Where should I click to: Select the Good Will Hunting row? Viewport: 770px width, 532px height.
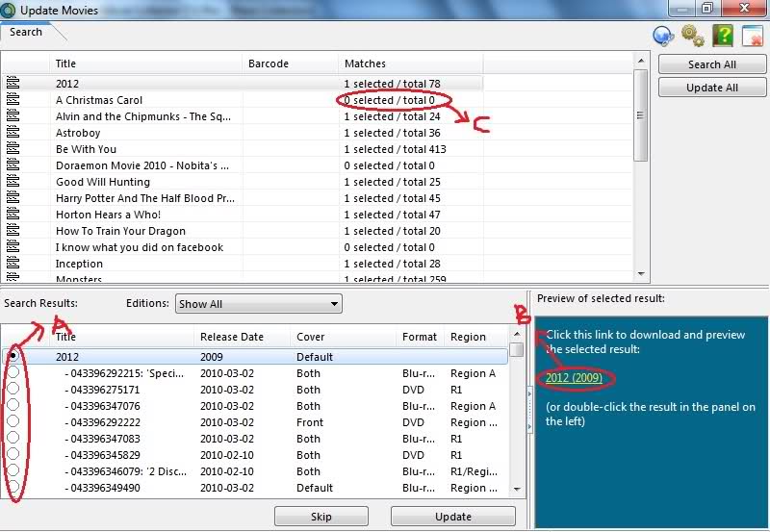click(x=243, y=182)
